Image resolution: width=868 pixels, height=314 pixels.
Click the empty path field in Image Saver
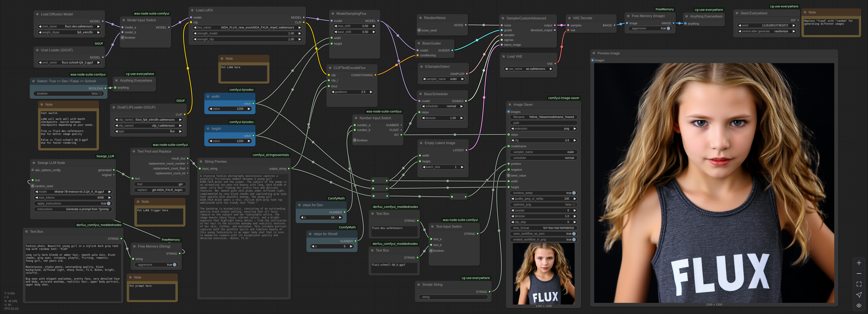click(x=544, y=123)
